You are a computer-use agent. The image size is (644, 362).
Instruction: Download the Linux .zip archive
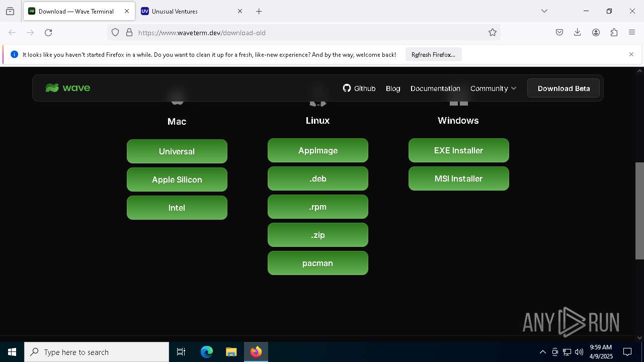tap(318, 235)
